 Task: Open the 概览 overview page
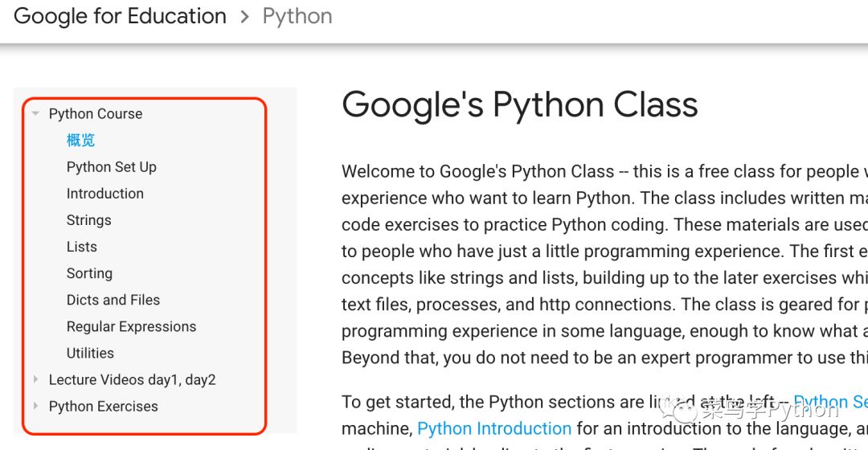tap(81, 140)
